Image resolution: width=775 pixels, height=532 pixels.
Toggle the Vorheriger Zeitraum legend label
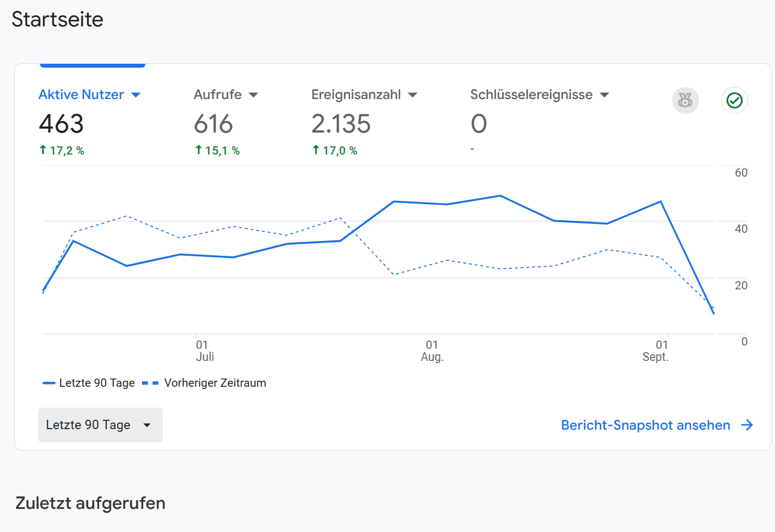click(x=215, y=383)
